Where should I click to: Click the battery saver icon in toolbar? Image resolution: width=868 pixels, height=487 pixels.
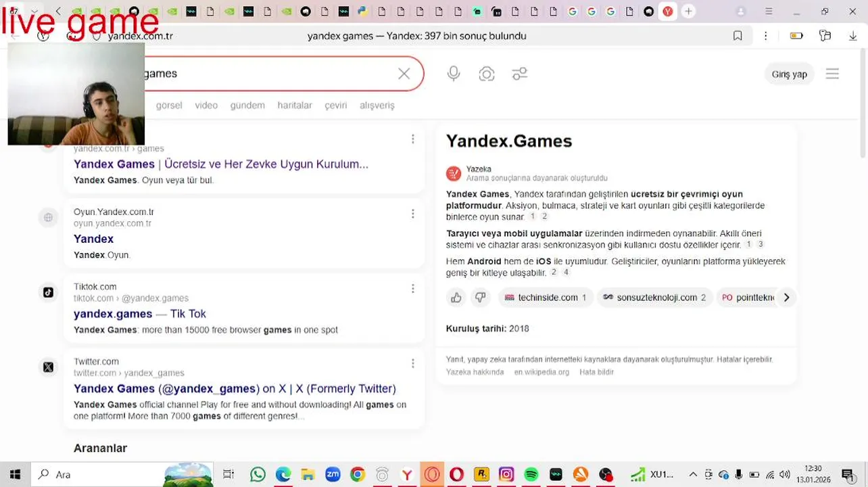(x=796, y=36)
